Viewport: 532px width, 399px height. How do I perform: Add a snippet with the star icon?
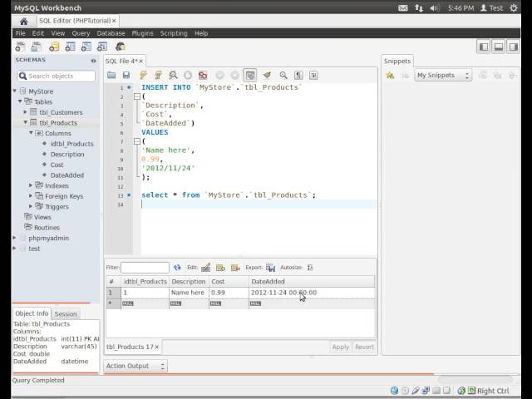[390, 76]
